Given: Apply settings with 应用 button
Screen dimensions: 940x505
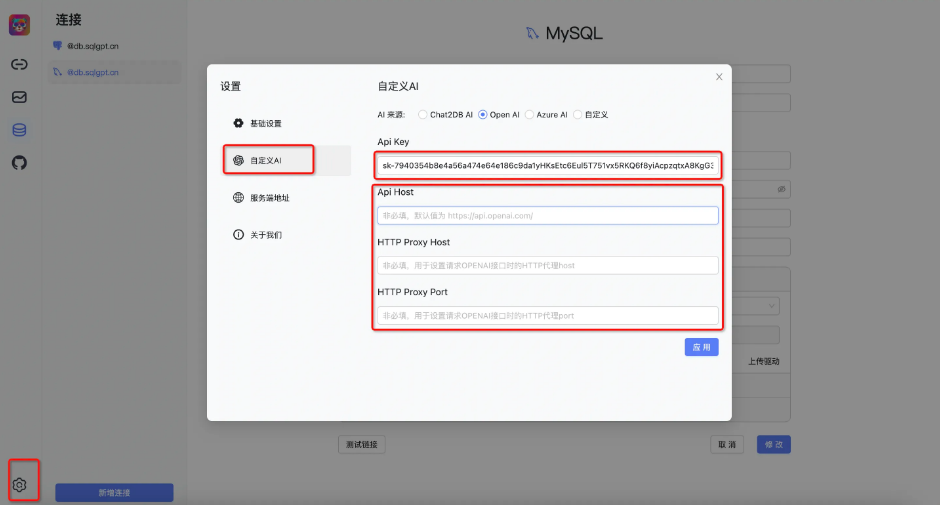Looking at the screenshot, I should (701, 347).
